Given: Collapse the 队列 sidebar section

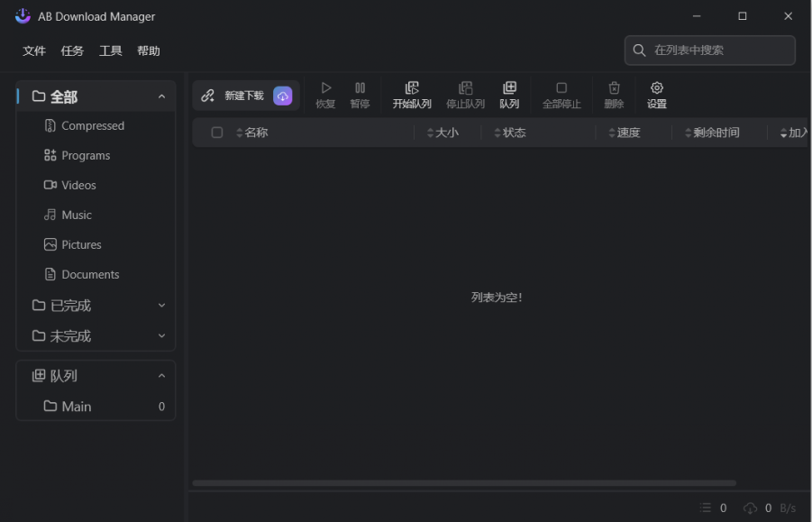Looking at the screenshot, I should point(161,376).
